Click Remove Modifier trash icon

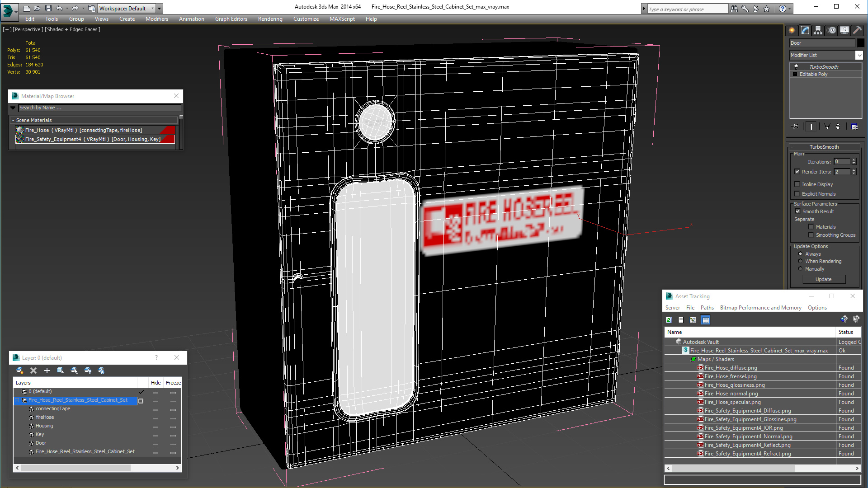click(838, 127)
